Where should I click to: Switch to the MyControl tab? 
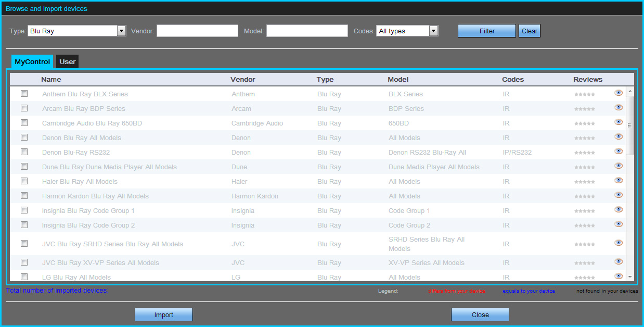point(32,61)
